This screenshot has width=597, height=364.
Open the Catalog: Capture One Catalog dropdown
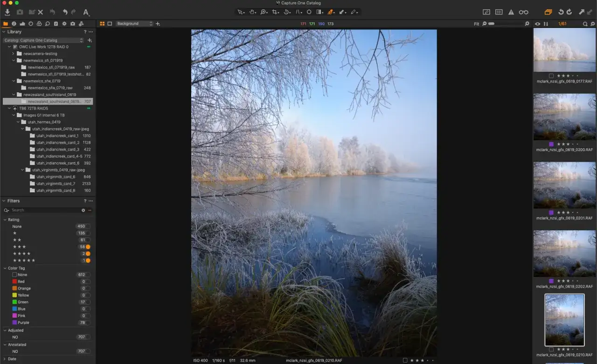click(x=43, y=41)
